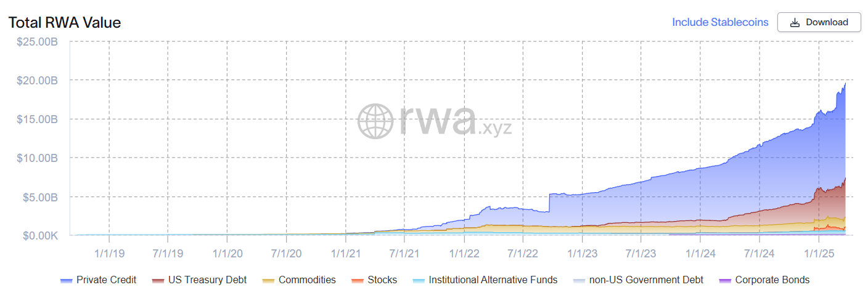Hide the non-US Government Debt series
868x298 pixels.
click(645, 280)
